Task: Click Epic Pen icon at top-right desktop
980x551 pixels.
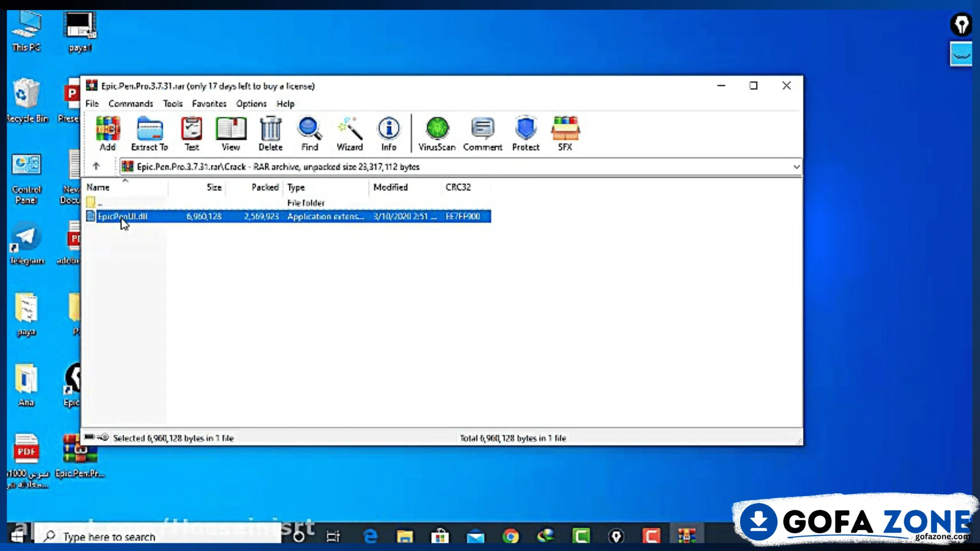Action: pos(962,24)
